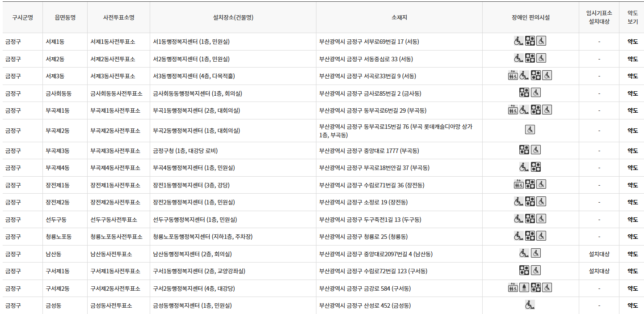Select the elevator icon for 부곡제1동
644x314 pixels.
click(x=513, y=110)
